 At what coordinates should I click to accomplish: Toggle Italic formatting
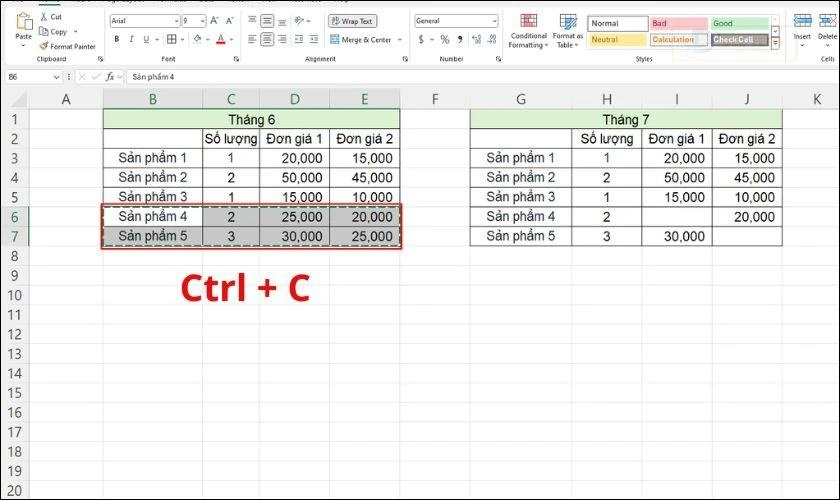131,39
